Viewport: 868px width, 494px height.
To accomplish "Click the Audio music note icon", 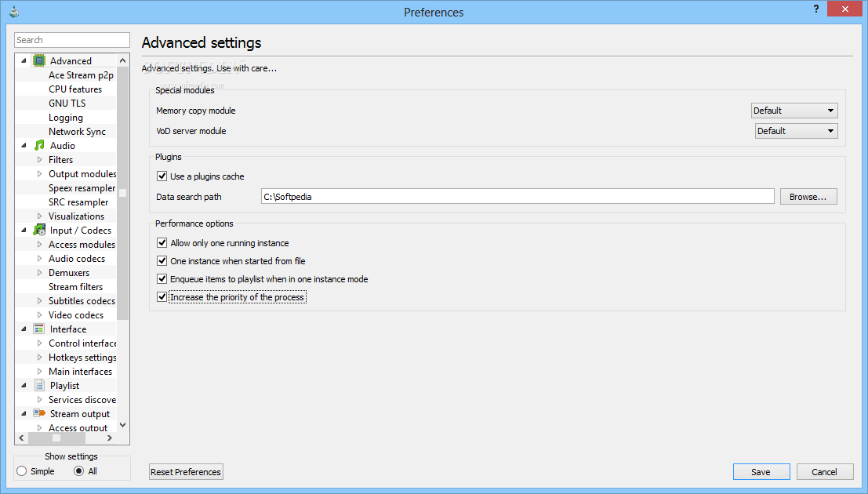I will point(39,145).
